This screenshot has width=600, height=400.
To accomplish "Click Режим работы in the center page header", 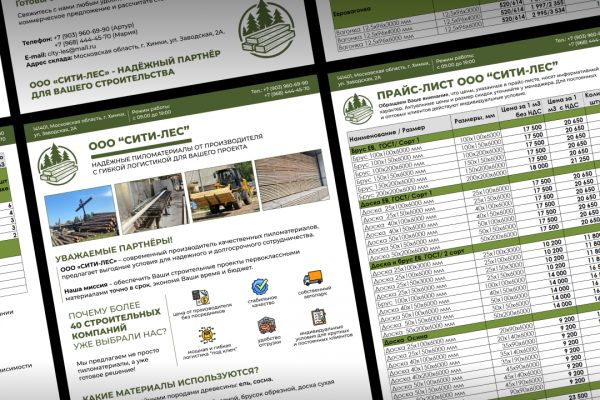I will [151, 112].
